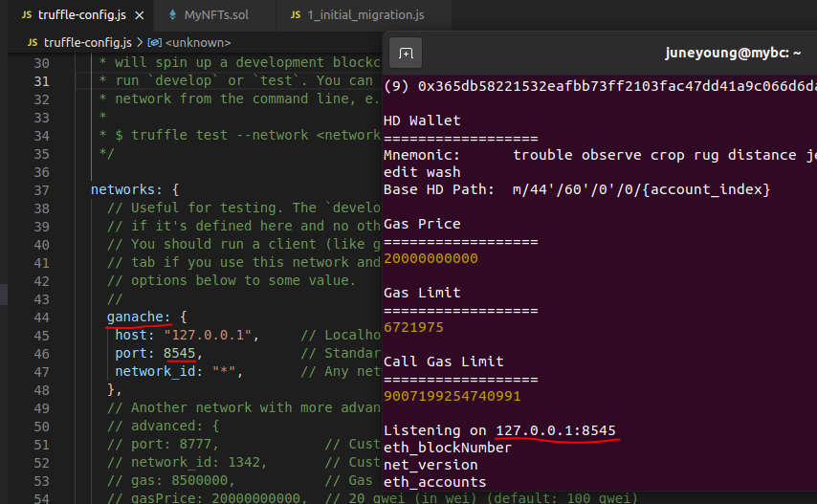Click line number 37 in the gutter
Viewport: 817px width, 504px height.
(42, 190)
